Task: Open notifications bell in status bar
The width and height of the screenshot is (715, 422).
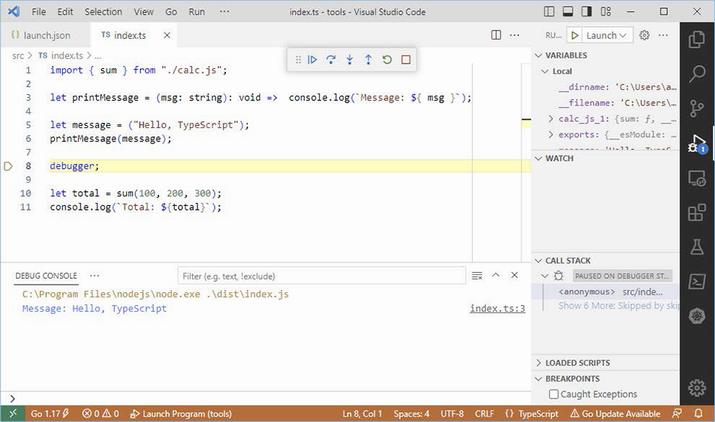Action: click(698, 414)
